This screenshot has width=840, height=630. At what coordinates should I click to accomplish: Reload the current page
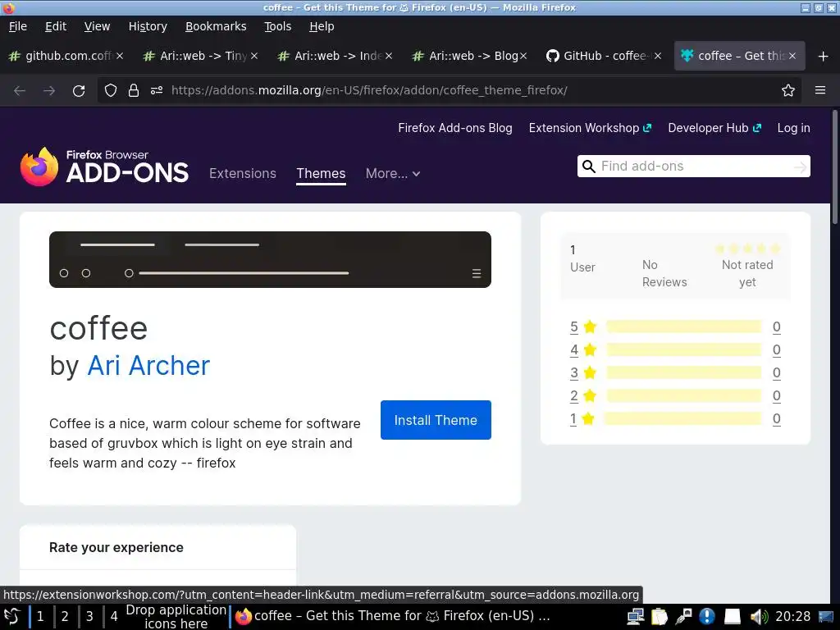79,90
